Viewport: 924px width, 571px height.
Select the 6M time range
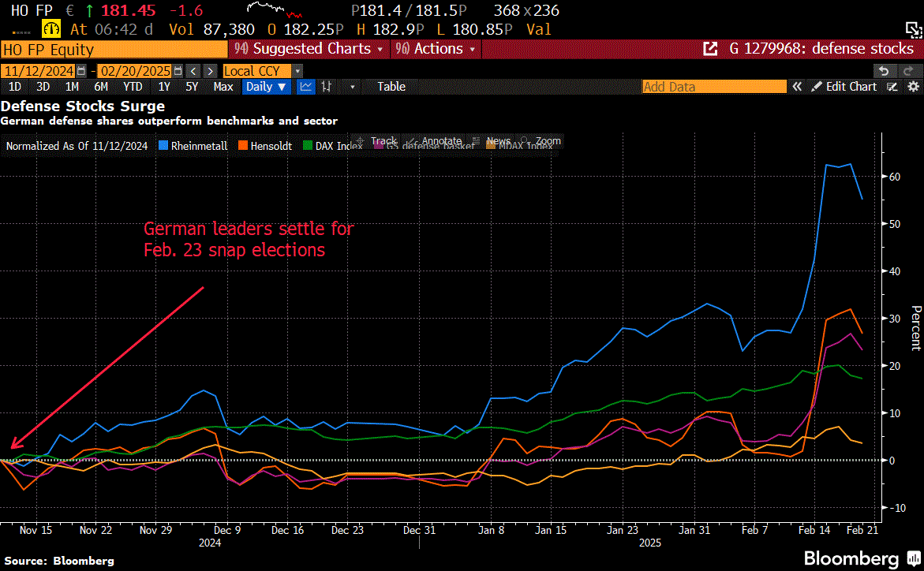coord(101,87)
